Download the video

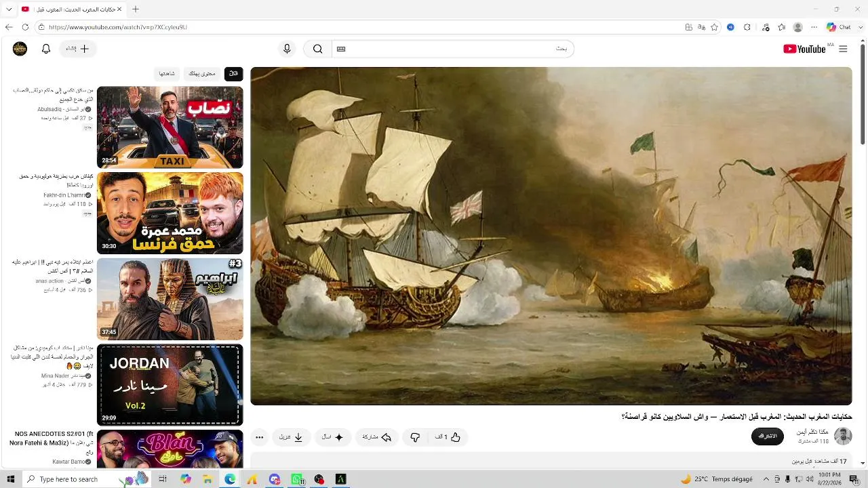click(x=292, y=437)
